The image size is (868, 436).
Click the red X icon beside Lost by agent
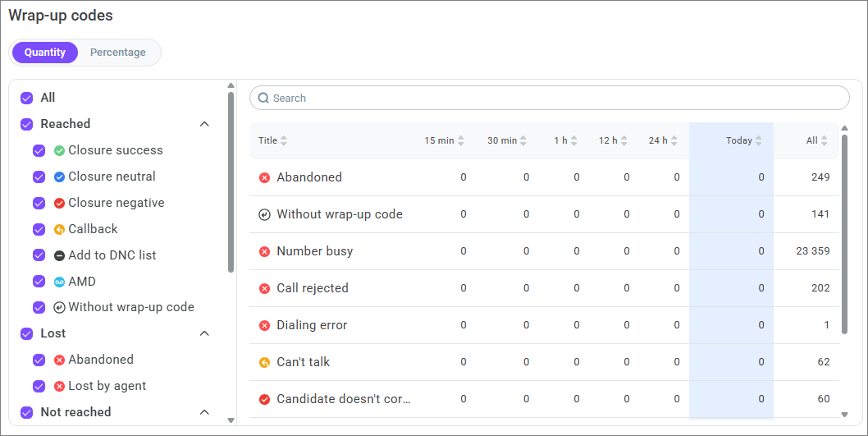coord(59,386)
